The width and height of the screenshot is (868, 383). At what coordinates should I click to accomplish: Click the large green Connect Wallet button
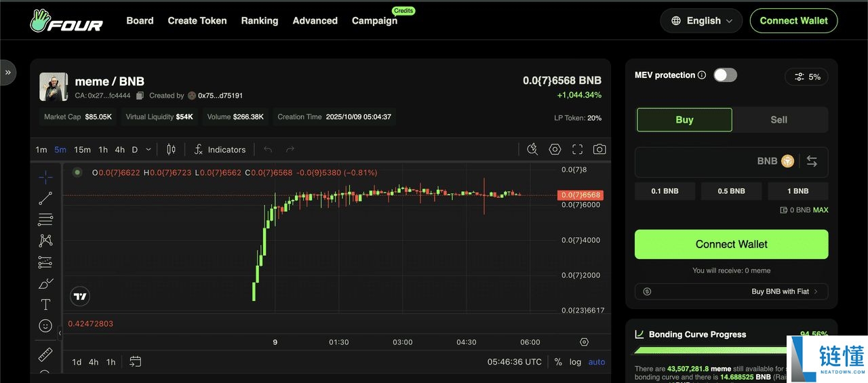point(731,244)
